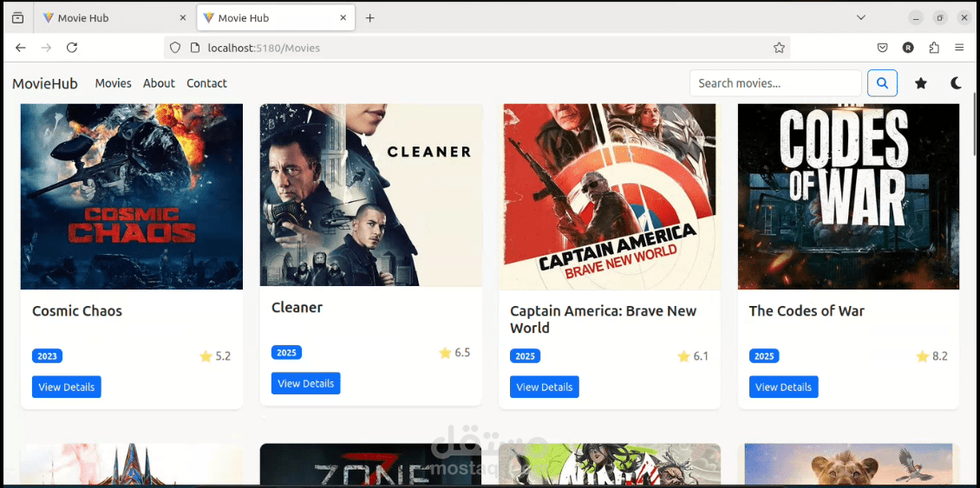The height and width of the screenshot is (488, 980).
Task: Open the About nav link
Action: pos(159,83)
